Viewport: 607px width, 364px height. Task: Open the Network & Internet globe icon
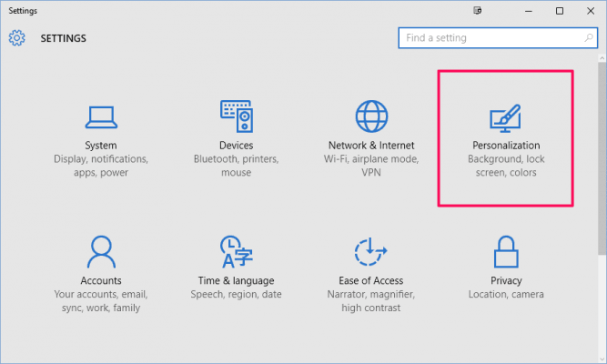tap(370, 116)
